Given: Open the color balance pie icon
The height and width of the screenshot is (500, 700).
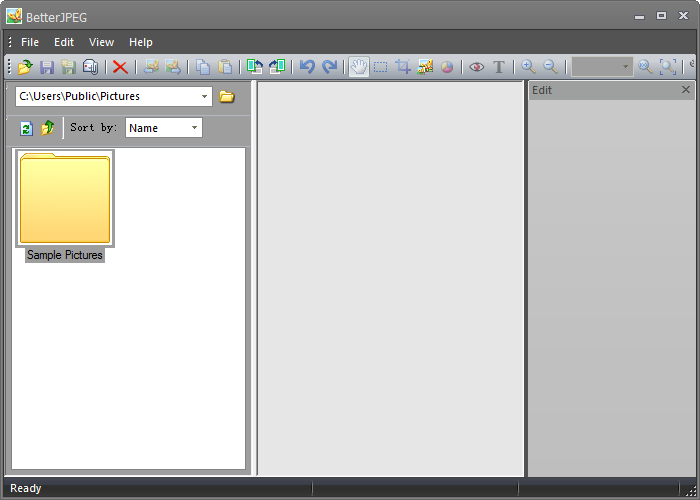Looking at the screenshot, I should click(447, 67).
